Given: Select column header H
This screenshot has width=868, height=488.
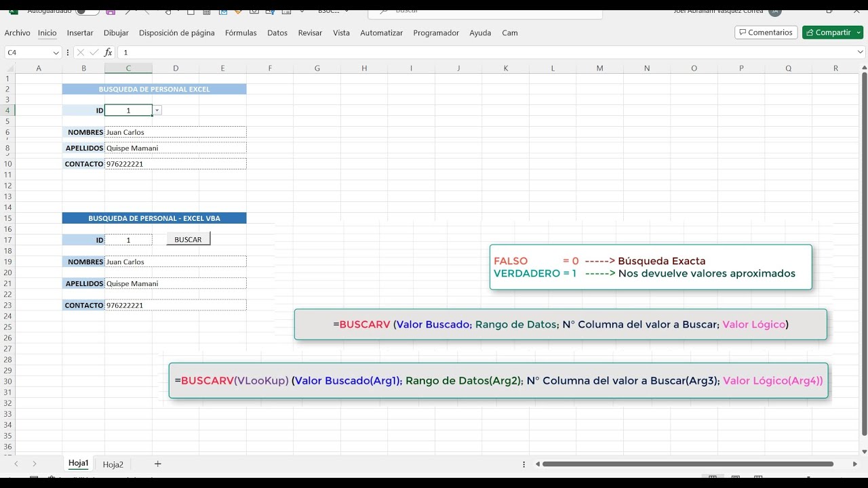Looking at the screenshot, I should point(364,68).
